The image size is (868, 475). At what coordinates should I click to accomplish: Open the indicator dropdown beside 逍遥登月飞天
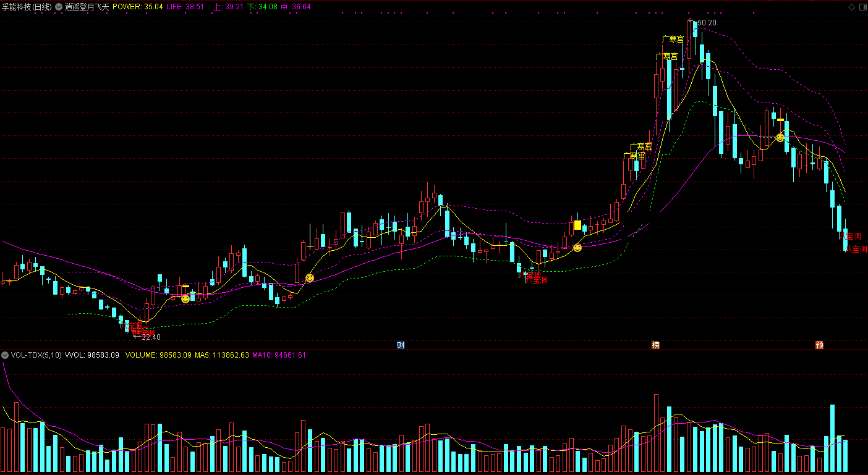coord(58,7)
